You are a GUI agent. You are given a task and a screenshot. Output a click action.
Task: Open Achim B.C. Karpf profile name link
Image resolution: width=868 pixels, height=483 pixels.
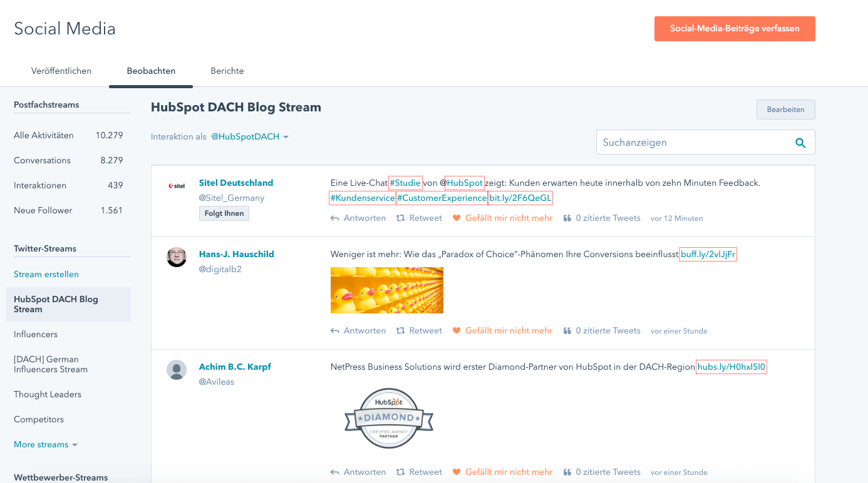point(235,367)
